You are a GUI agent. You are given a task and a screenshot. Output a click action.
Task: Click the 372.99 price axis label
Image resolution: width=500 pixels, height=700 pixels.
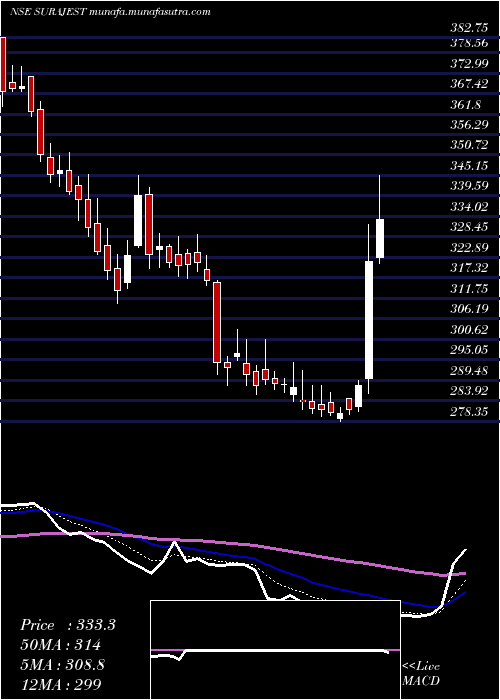pyautogui.click(x=469, y=64)
